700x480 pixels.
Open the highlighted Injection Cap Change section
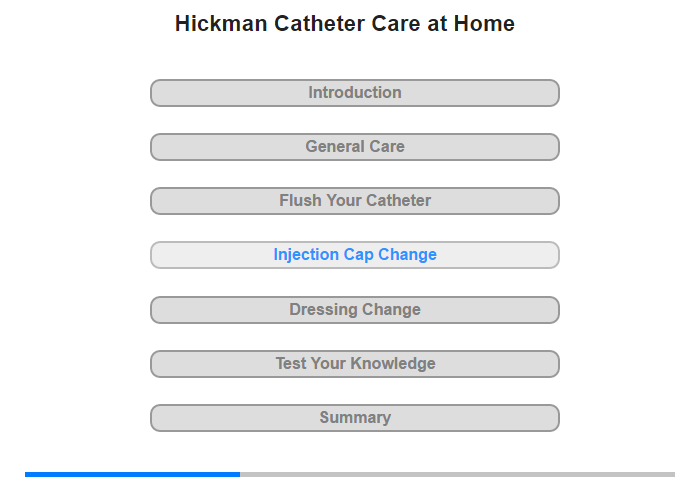[x=355, y=255]
